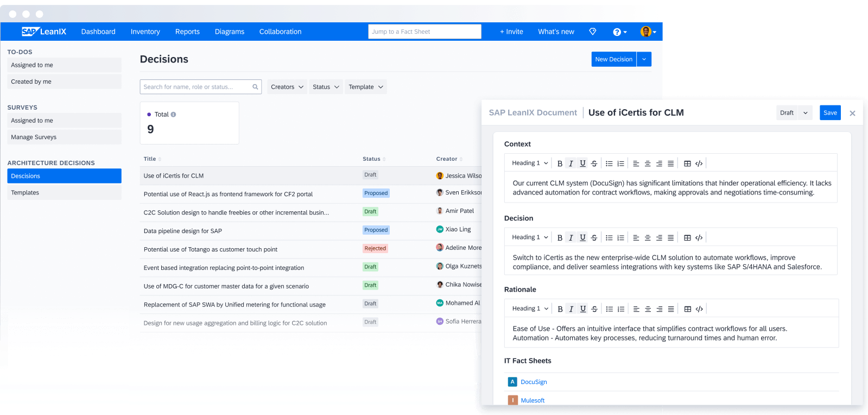
Task: Expand New Decision dropdown arrow
Action: point(644,59)
